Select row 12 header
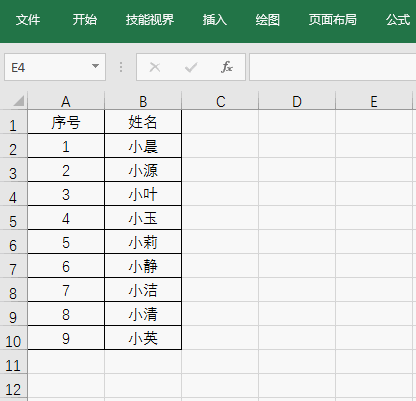This screenshot has height=401, width=416. (x=13, y=386)
